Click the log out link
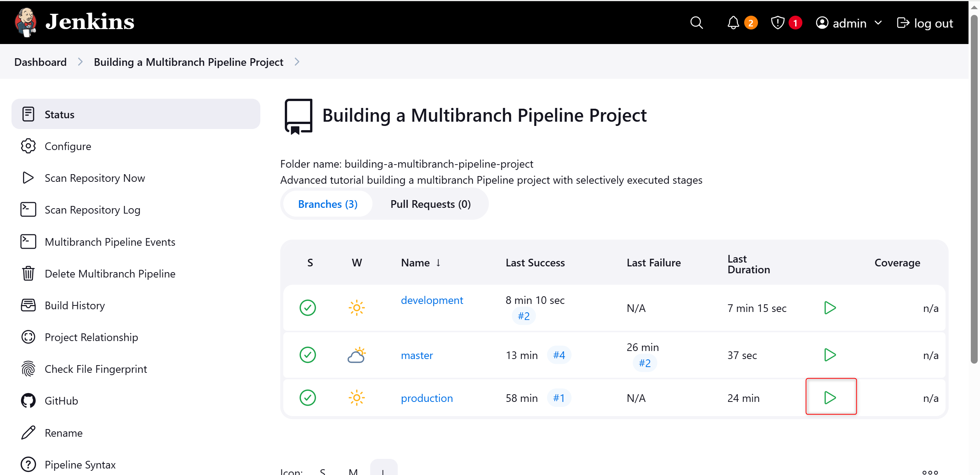Viewport: 980px width, 475px height. (925, 23)
